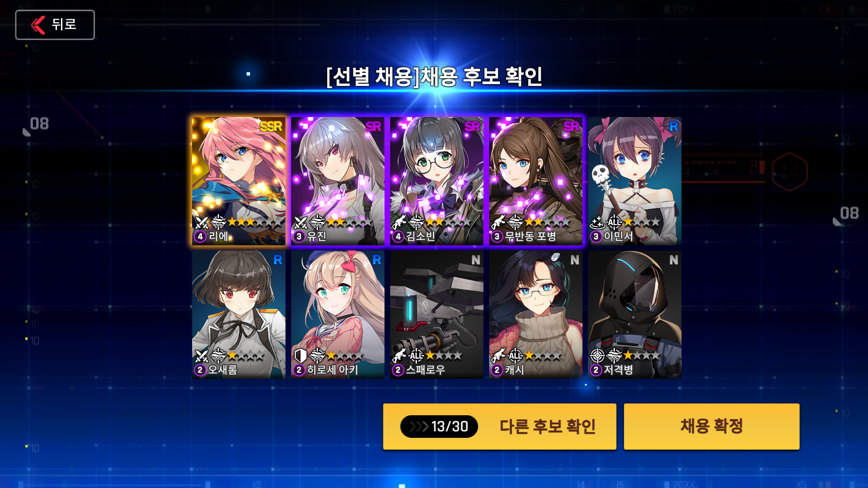868x488 pixels.
Task: Click the SSR rarity badge on 리에
Action: (271, 127)
